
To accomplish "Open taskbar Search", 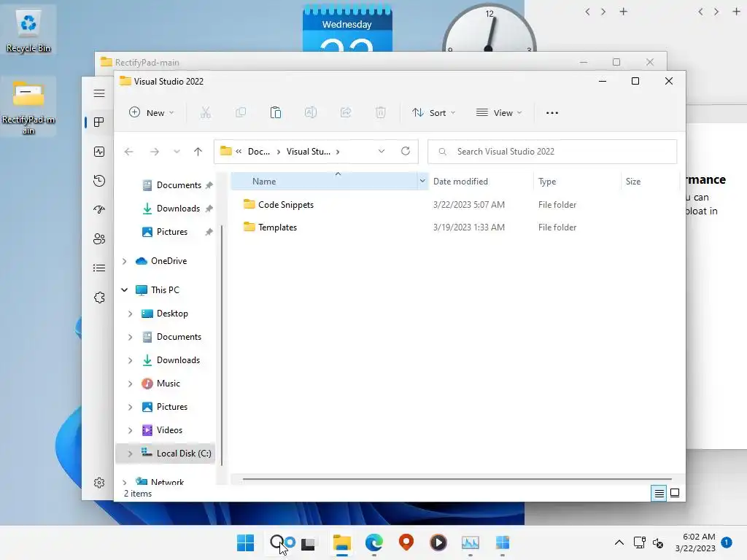I will click(x=278, y=542).
